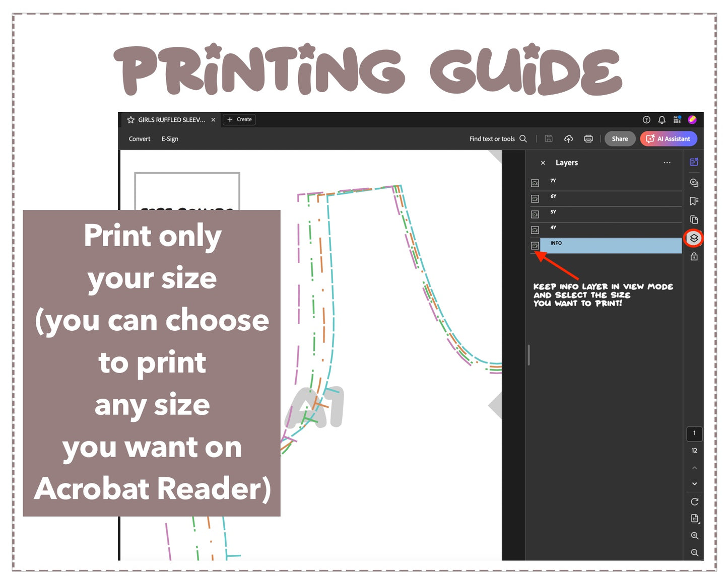The image size is (728, 582).
Task: Open the Comments panel icon
Action: click(x=694, y=183)
